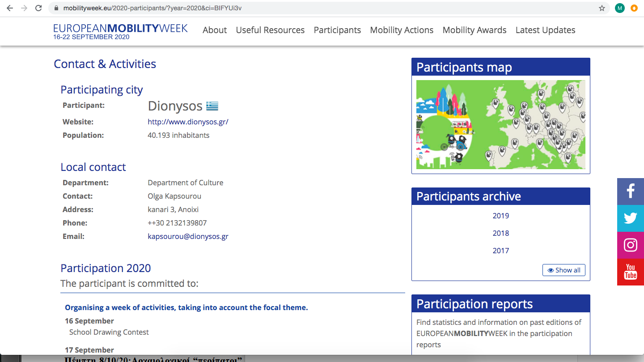Click the '40.193 inhabitants' population value
Screen dimensions: 644x362
click(x=178, y=135)
